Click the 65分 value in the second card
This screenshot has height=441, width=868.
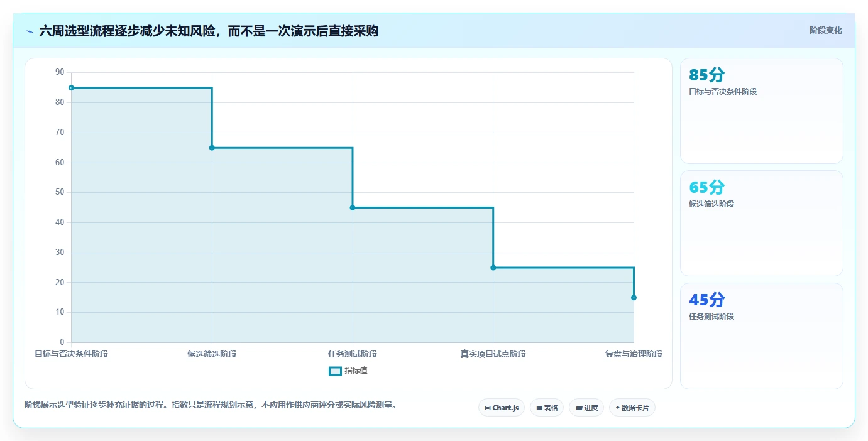coord(706,187)
